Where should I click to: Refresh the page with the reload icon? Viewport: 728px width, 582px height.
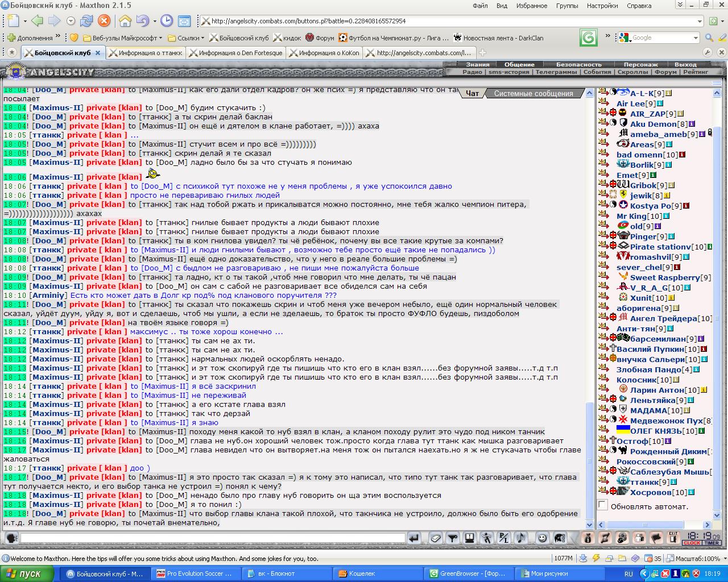[86, 21]
